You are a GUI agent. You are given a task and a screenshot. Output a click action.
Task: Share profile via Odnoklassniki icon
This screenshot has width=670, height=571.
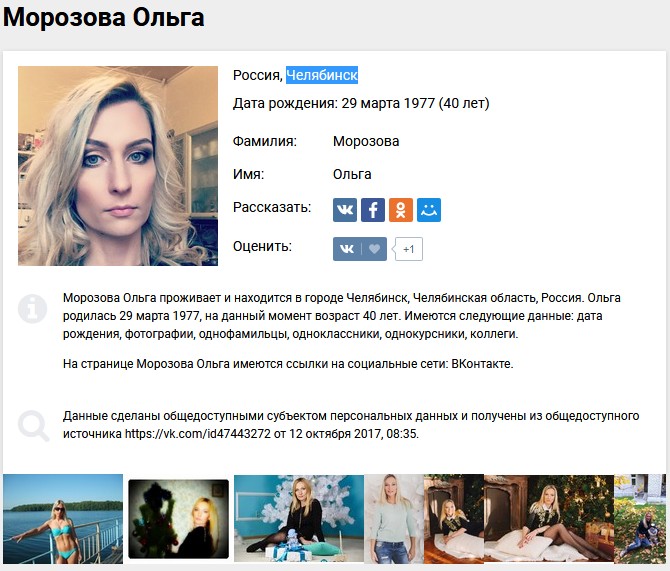coord(400,210)
